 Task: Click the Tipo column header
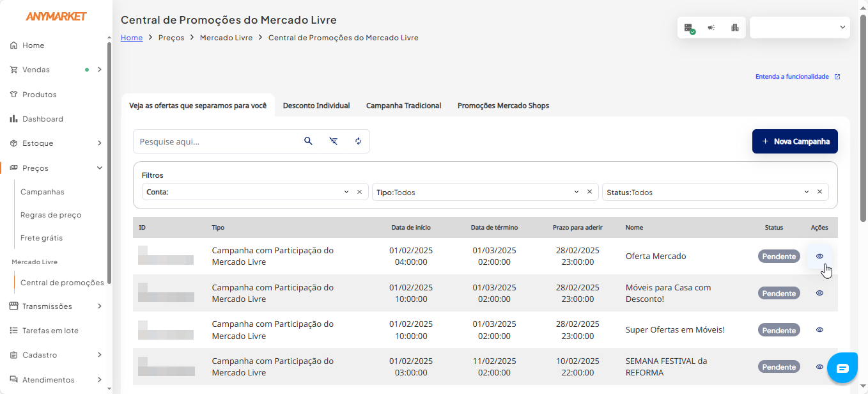click(218, 228)
